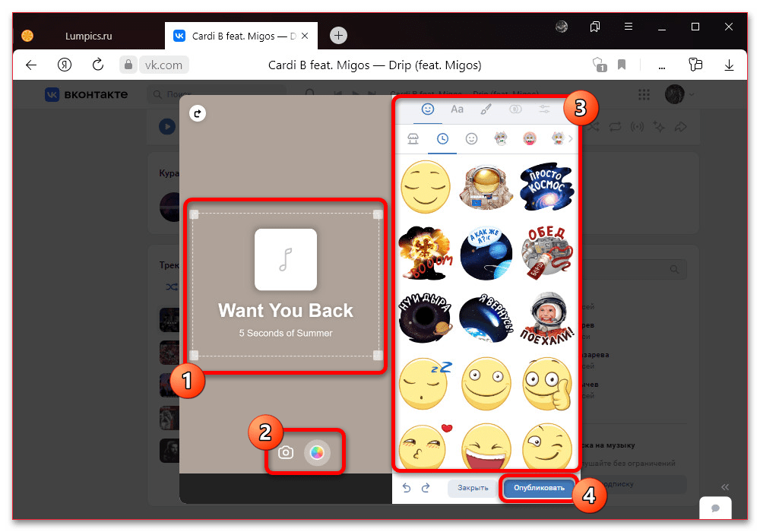Close the Cardi B feat. Migos tab
The width and height of the screenshot is (760, 532).
tap(305, 36)
